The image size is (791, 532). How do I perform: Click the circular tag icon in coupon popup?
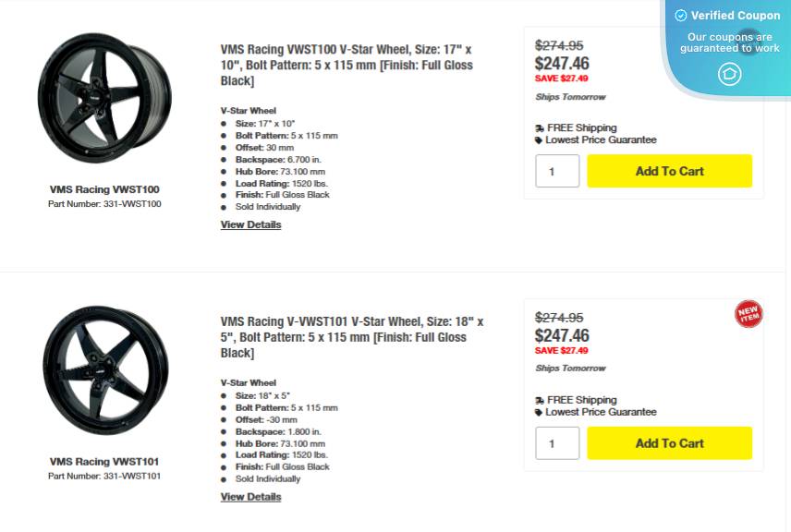pyautogui.click(x=730, y=74)
